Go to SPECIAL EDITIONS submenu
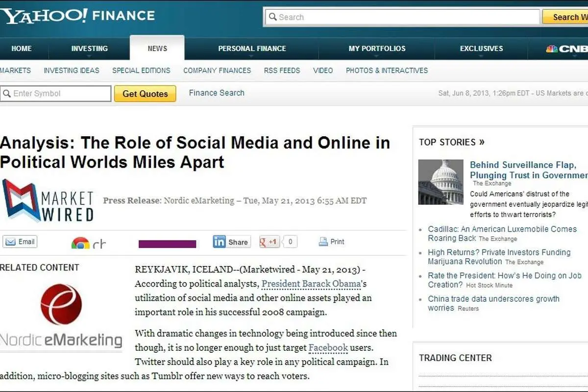 pyautogui.click(x=141, y=71)
